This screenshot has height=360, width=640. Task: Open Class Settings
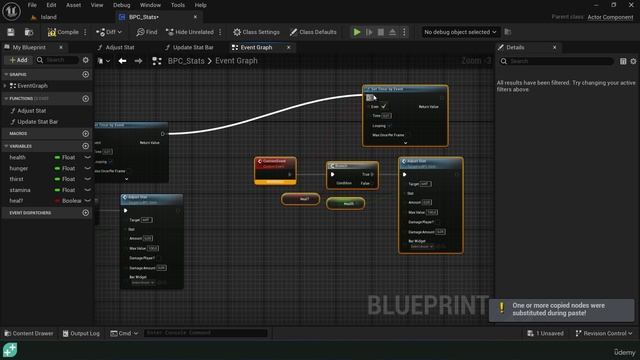coord(256,32)
